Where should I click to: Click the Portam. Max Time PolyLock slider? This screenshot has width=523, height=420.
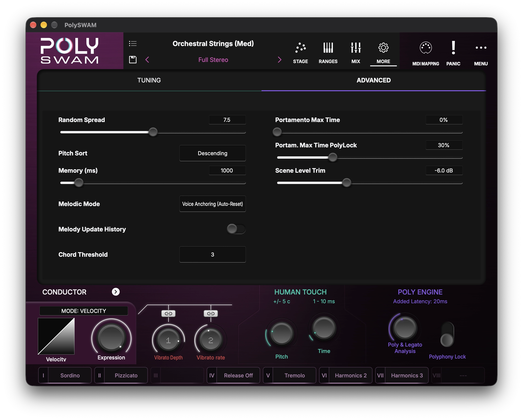pos(370,157)
